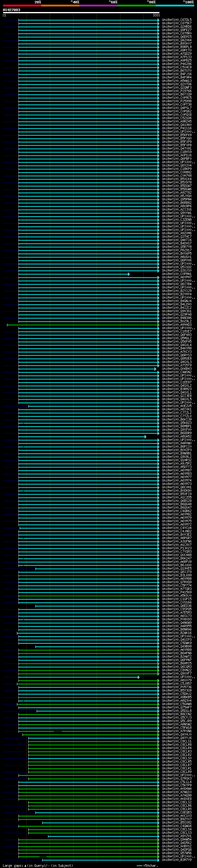
Task: Open hit UniRef100_Q7RGK3
Action: (x=176, y=779)
